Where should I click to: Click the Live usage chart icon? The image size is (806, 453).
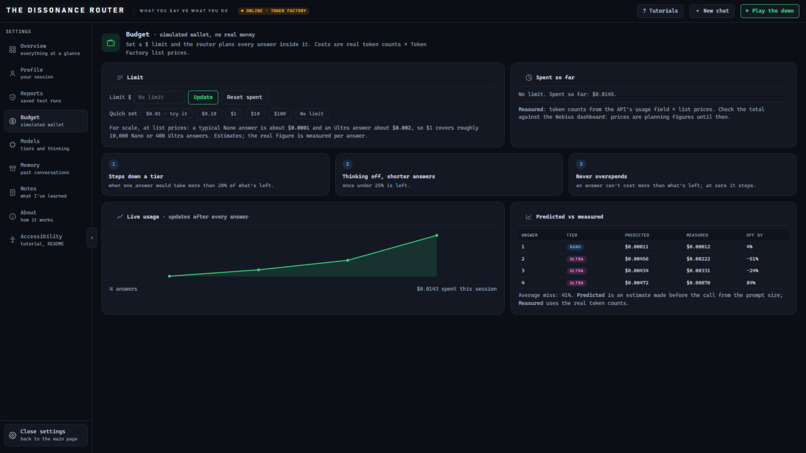click(120, 217)
